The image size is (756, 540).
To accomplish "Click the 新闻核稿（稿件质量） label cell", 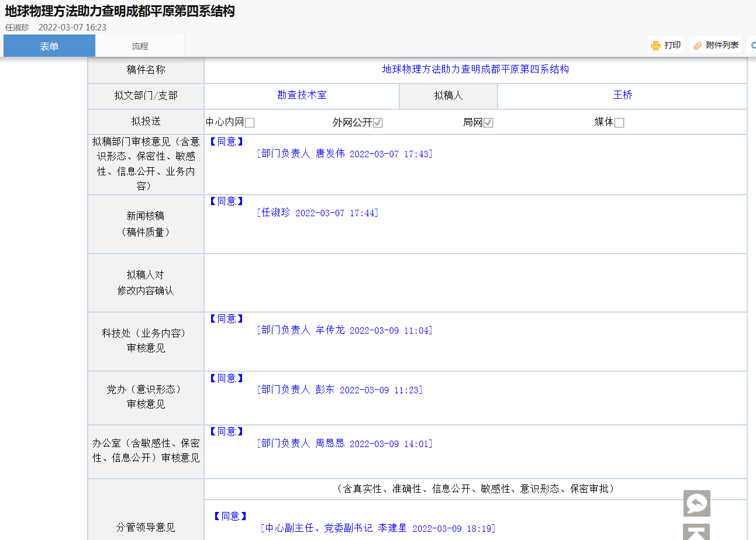I will point(146,224).
